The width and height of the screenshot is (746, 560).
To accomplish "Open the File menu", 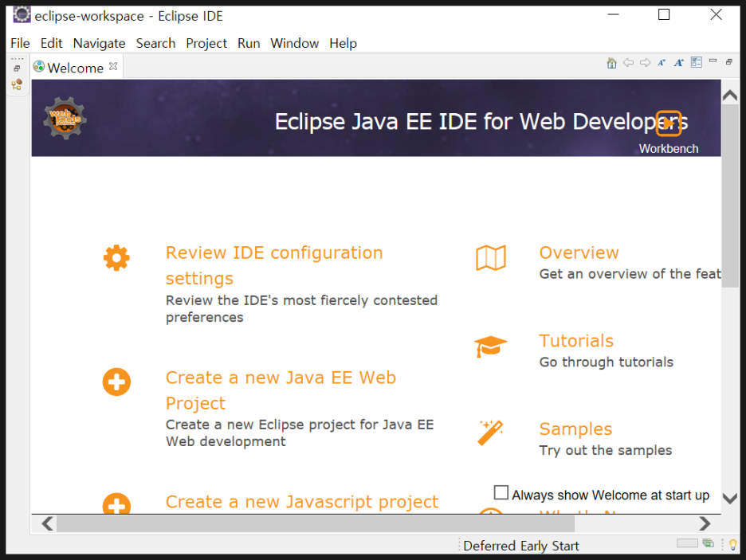I will pyautogui.click(x=20, y=43).
